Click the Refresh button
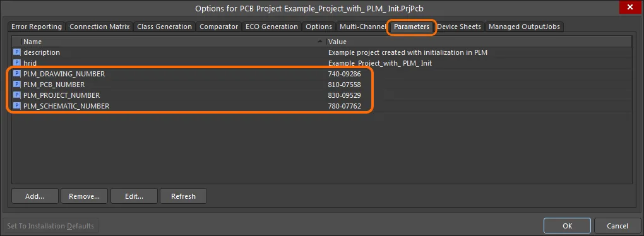 click(x=183, y=196)
